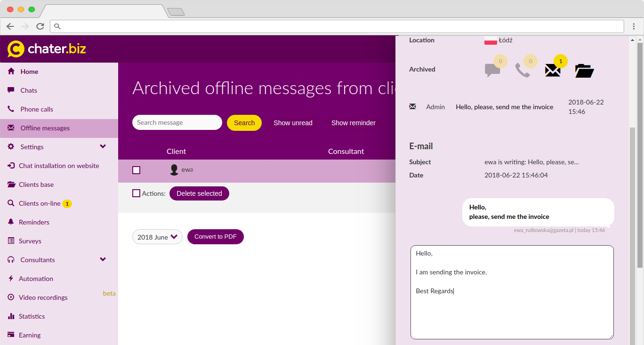Screen dimensions: 644x345
Task: Click the Clients base folder icon
Action: click(x=11, y=184)
